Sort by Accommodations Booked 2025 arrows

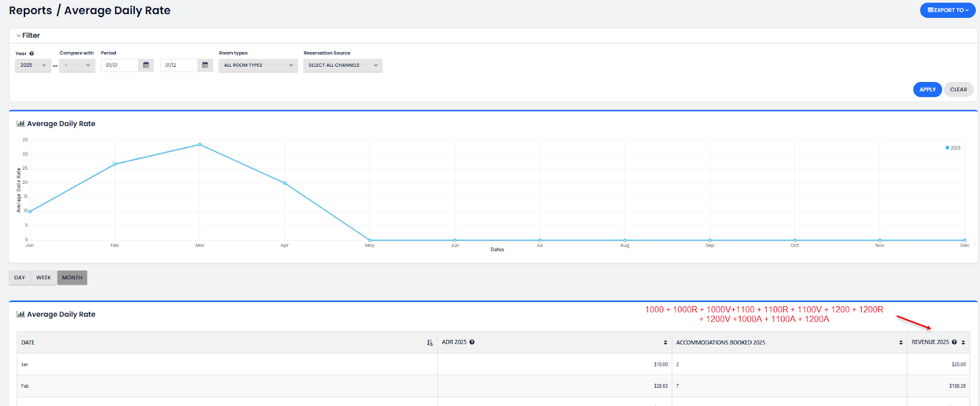point(900,342)
